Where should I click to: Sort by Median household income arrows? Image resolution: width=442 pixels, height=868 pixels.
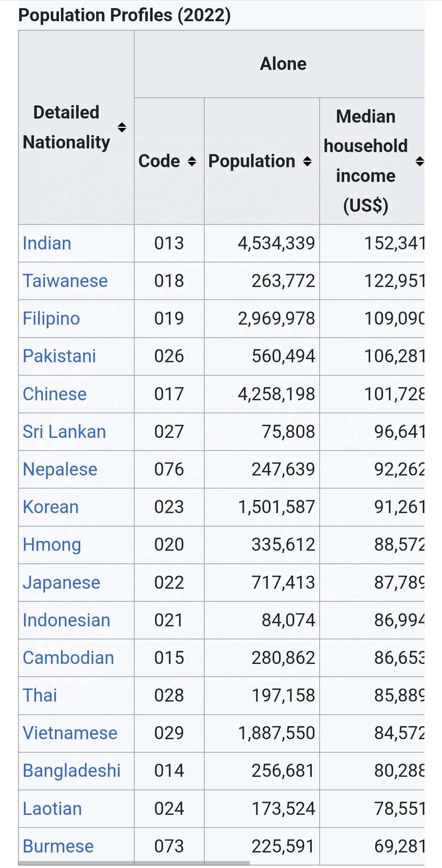(x=419, y=161)
